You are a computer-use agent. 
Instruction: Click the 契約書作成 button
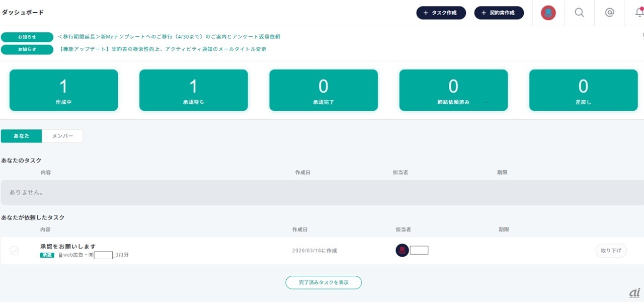[499, 13]
